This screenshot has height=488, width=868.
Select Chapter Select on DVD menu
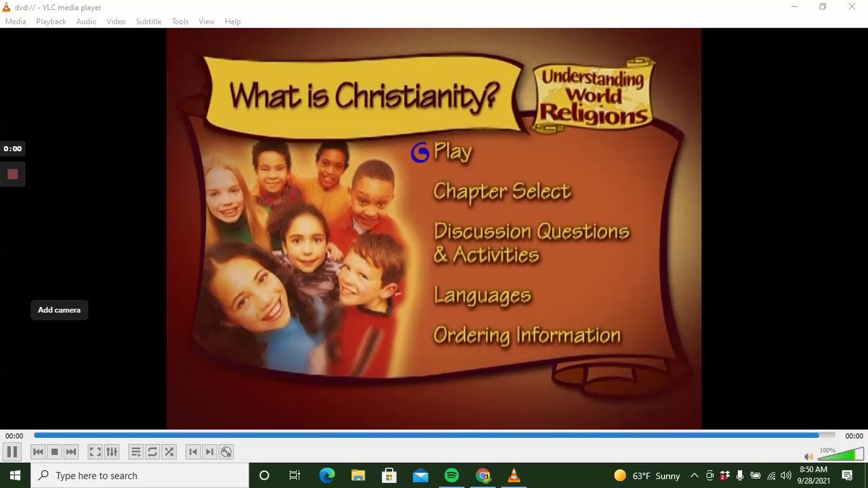coord(502,192)
